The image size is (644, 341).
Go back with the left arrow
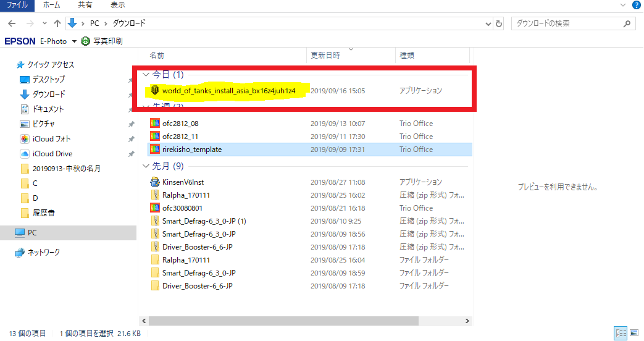[12, 24]
